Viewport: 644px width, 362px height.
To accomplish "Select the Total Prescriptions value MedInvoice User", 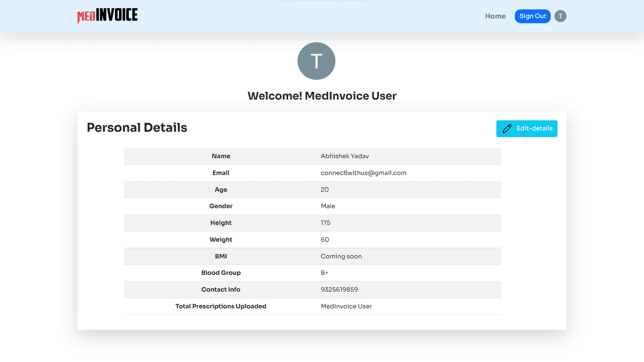I will pos(347,307).
